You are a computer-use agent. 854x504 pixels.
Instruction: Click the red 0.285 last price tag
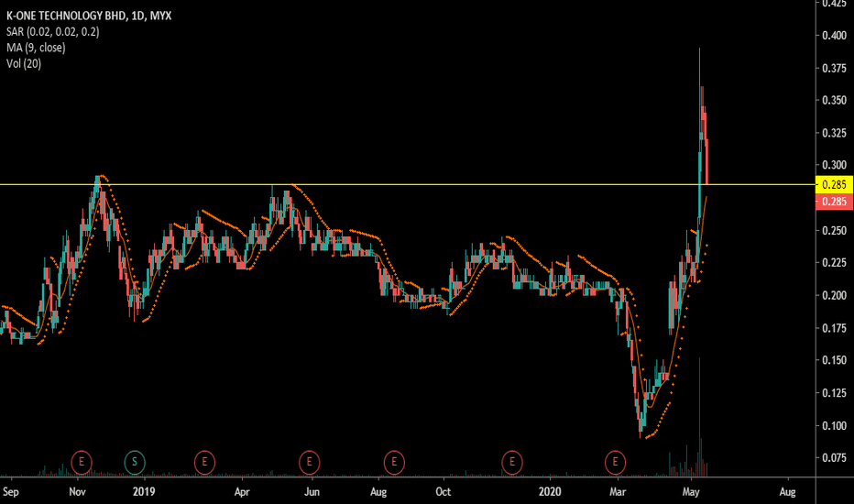(834, 202)
